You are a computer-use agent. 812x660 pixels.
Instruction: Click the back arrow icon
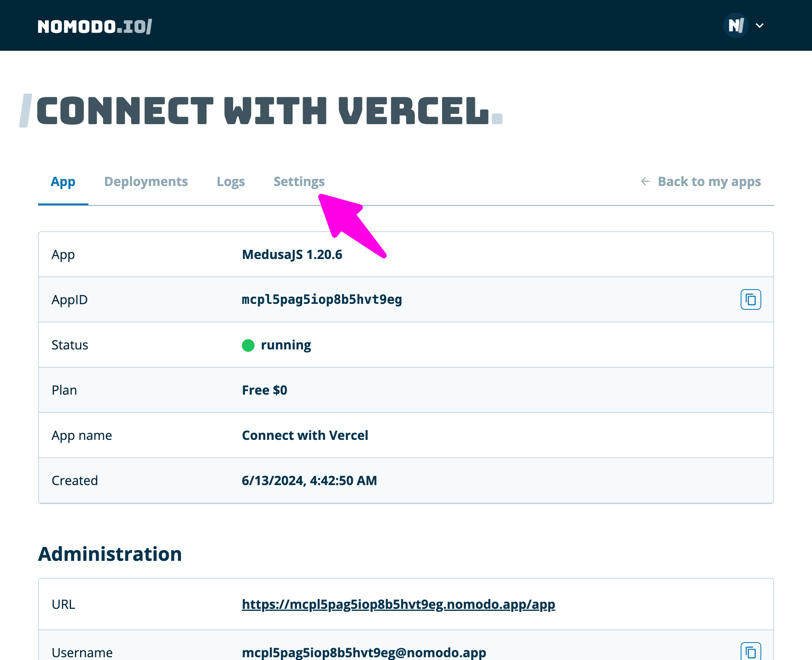(x=645, y=182)
